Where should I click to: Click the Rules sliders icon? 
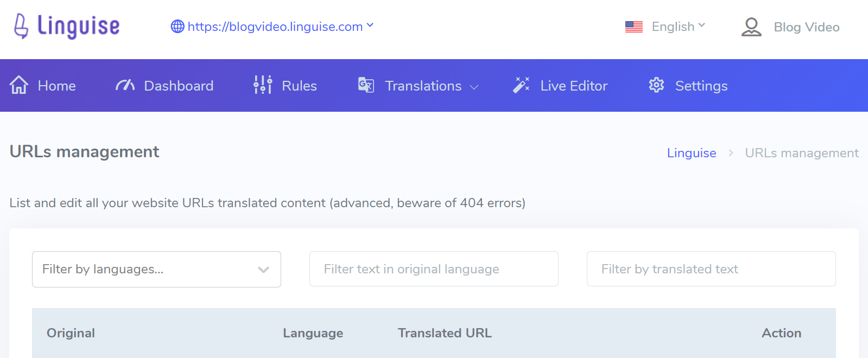263,85
